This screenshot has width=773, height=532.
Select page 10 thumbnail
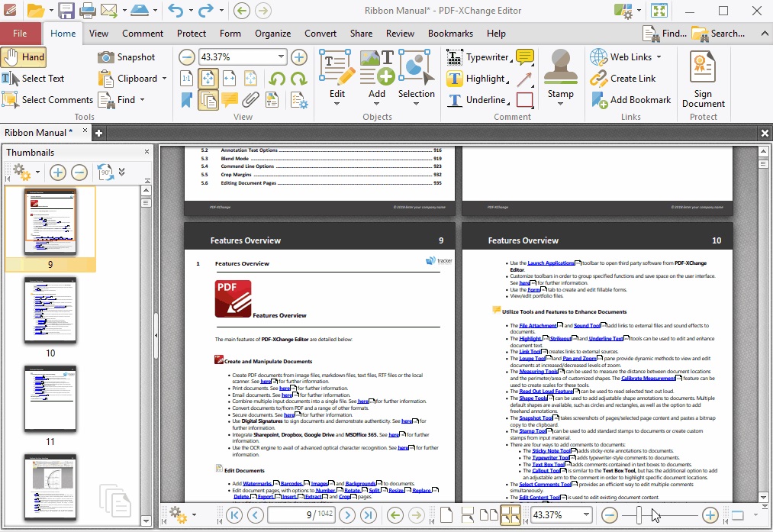click(x=50, y=310)
